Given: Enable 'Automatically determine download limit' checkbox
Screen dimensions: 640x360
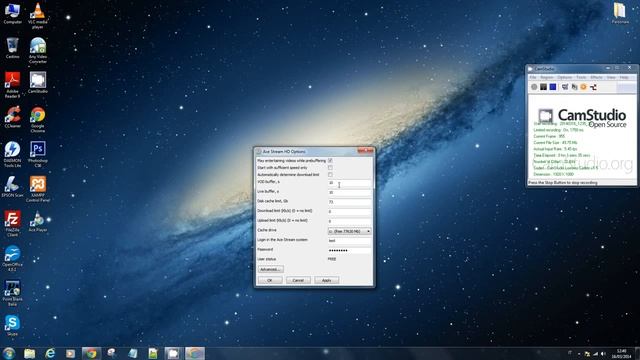Looking at the screenshot, I should click(330, 175).
